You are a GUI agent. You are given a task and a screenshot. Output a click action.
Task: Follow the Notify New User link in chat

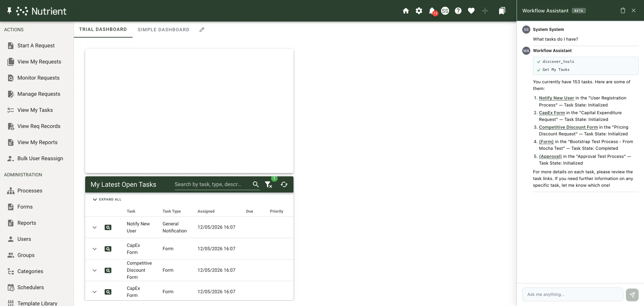[x=556, y=98]
